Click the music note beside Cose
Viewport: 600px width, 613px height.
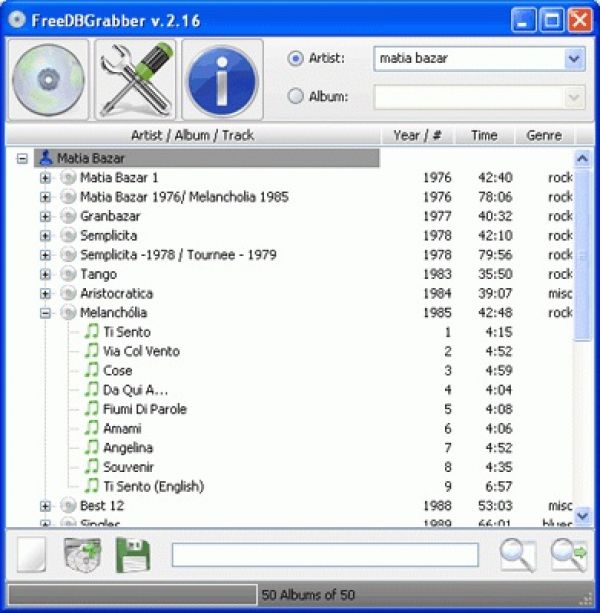coord(91,370)
